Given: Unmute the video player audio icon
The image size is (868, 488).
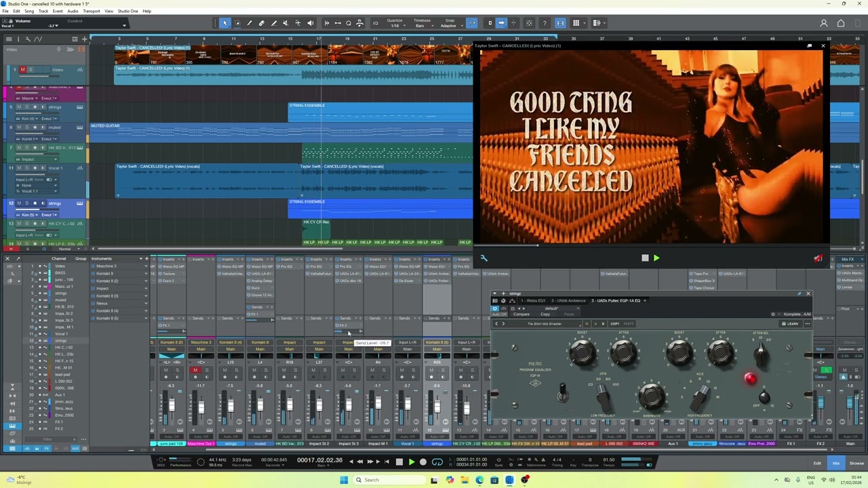Looking at the screenshot, I should (x=818, y=258).
